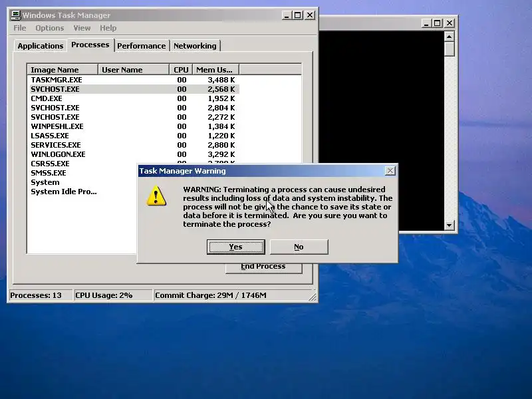The image size is (532, 399).
Task: Click Yes in the Task Manager Warning dialog
Action: (236, 247)
